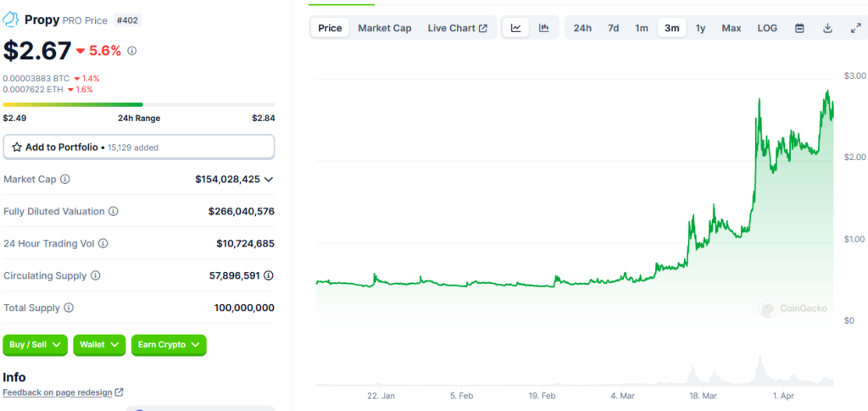
Task: Switch to the line chart view icon
Action: click(x=515, y=28)
